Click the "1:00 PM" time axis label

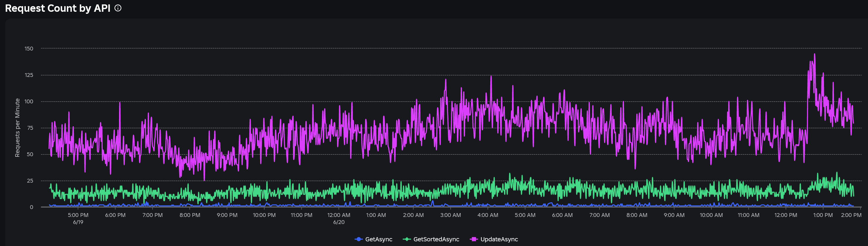pos(823,215)
